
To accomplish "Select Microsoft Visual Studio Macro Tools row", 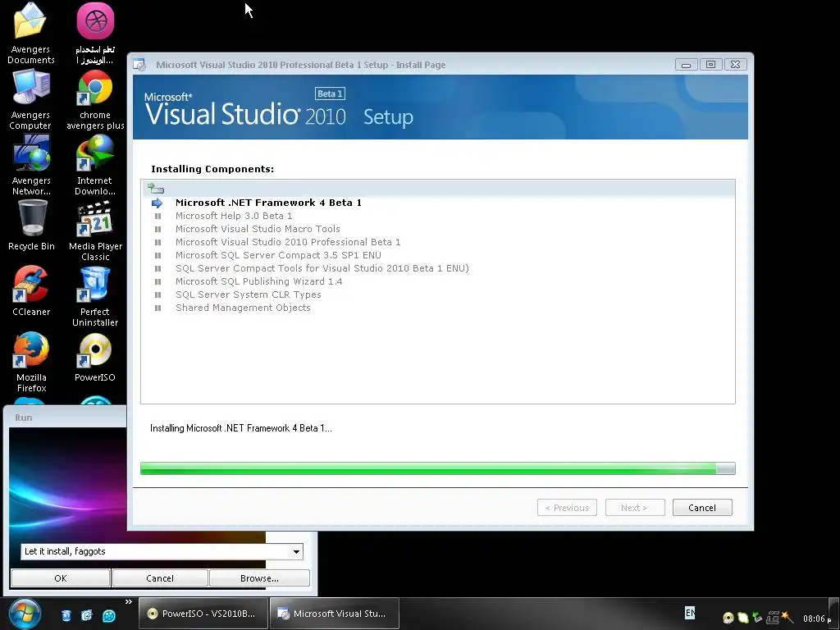I will [x=258, y=229].
